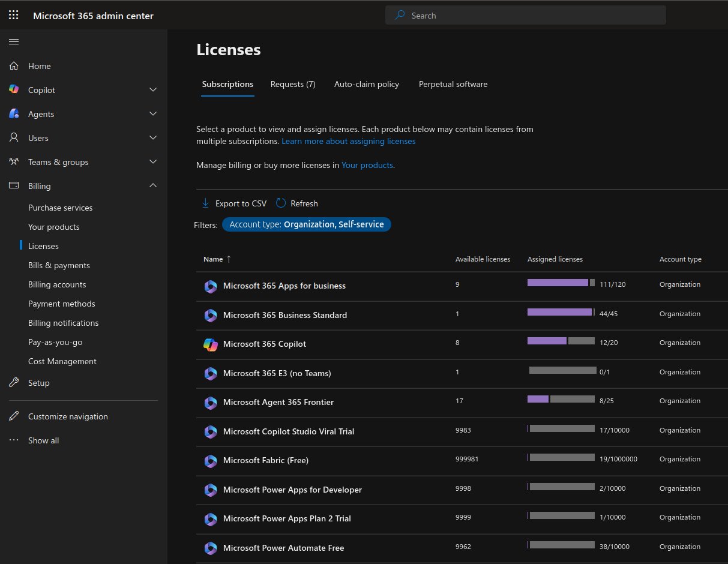Image resolution: width=728 pixels, height=564 pixels.
Task: Click the Microsoft 365 Business Standard product icon
Action: (210, 315)
